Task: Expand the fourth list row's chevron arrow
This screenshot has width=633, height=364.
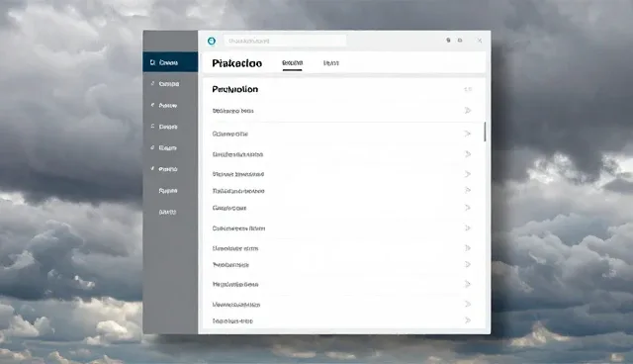Action: 468,174
